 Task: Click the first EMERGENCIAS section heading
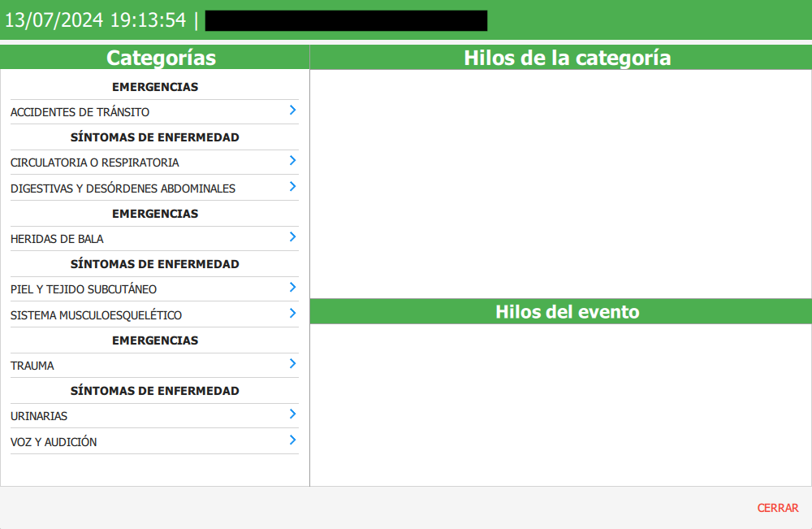click(154, 86)
